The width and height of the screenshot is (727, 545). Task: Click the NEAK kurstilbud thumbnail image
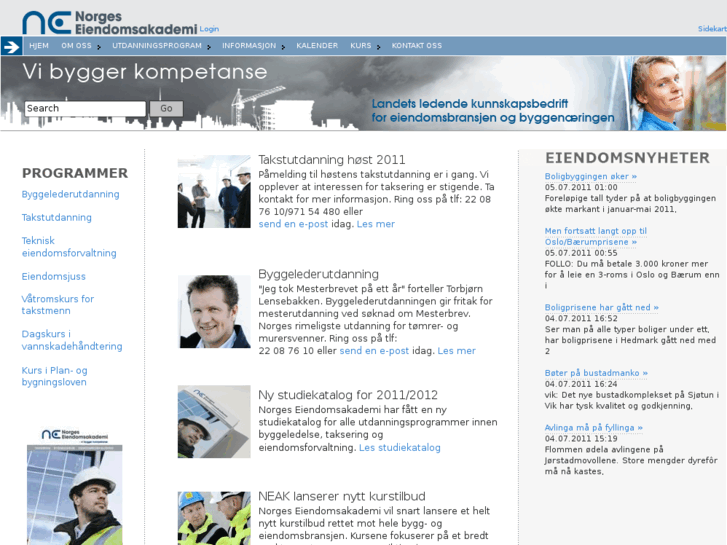tap(214, 519)
